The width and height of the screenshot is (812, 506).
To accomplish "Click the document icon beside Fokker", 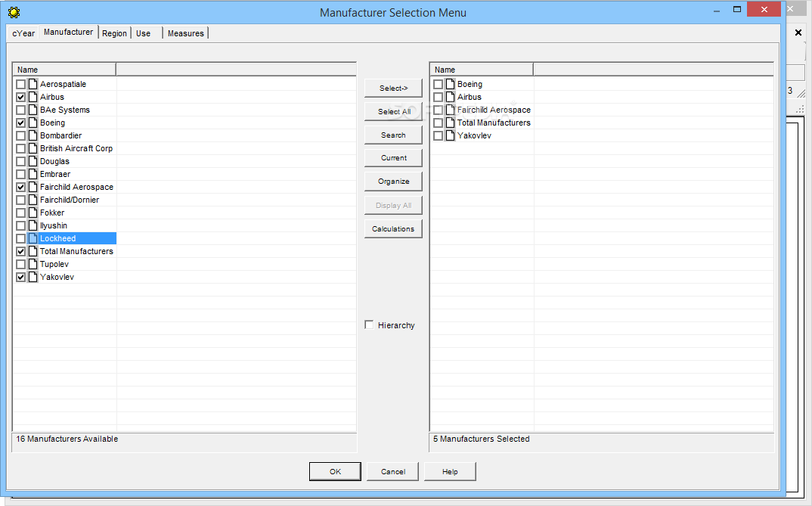I will pyautogui.click(x=33, y=213).
